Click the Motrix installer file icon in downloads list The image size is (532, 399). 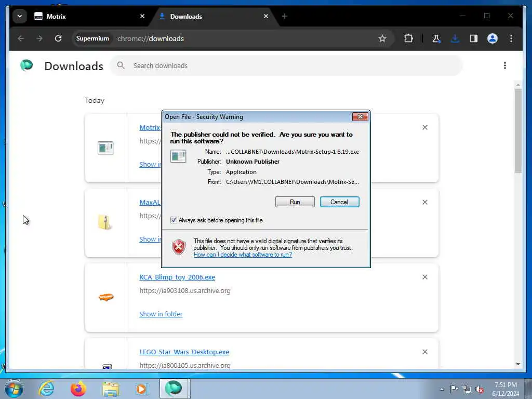click(x=105, y=148)
